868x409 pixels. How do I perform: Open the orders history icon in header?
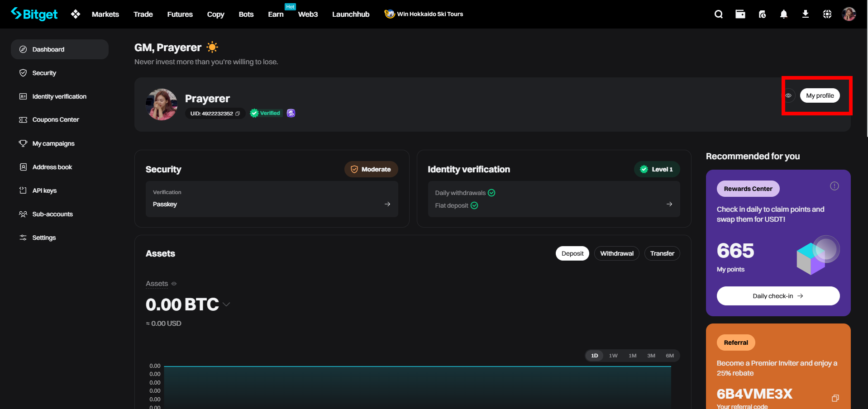tap(762, 14)
